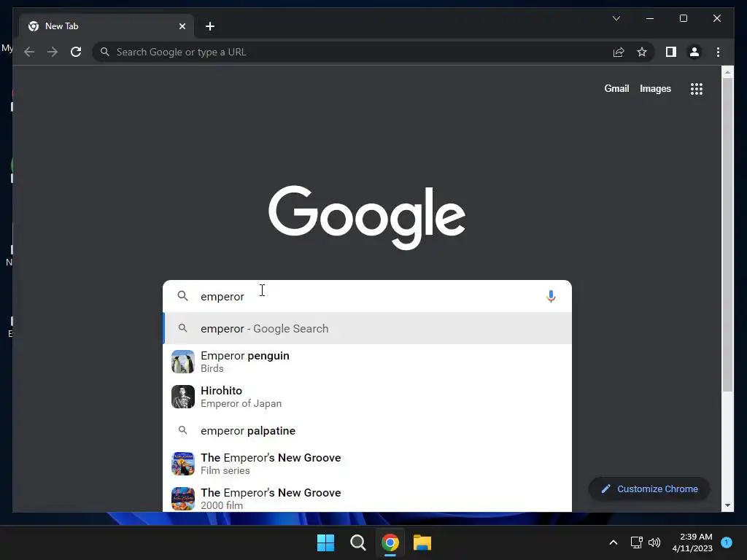The image size is (747, 560).
Task: Click the magnifier icon in search box
Action: tap(182, 296)
